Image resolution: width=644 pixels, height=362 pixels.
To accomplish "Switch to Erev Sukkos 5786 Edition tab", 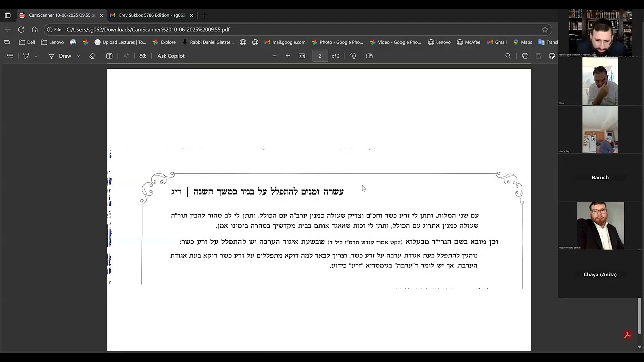I will [x=151, y=15].
